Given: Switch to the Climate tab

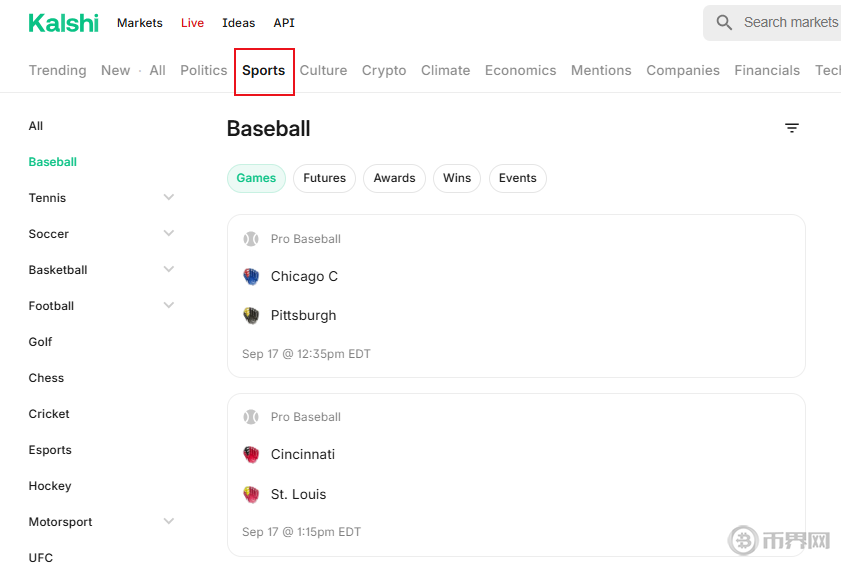Looking at the screenshot, I should pos(445,70).
